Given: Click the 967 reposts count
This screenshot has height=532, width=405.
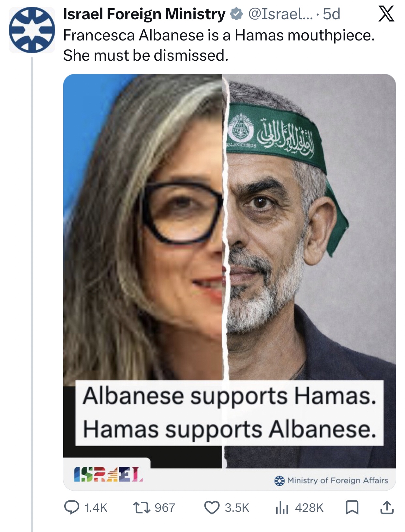Looking at the screenshot, I should [x=165, y=508].
